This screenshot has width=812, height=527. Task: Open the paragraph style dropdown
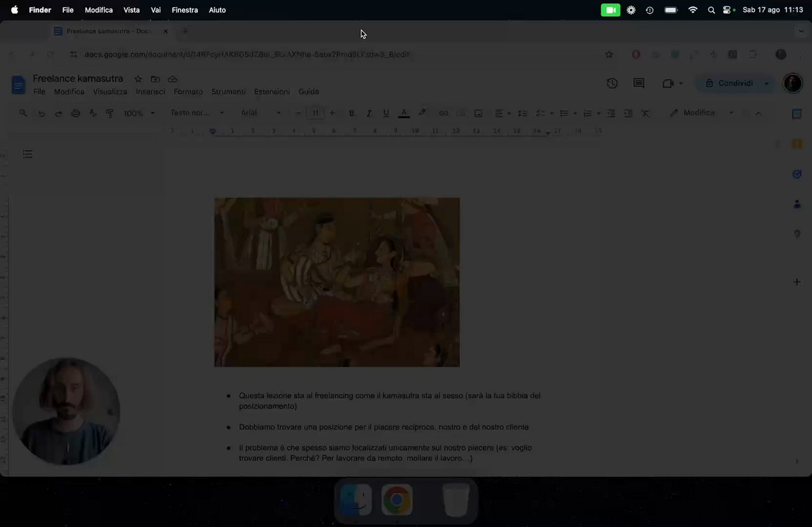[197, 113]
